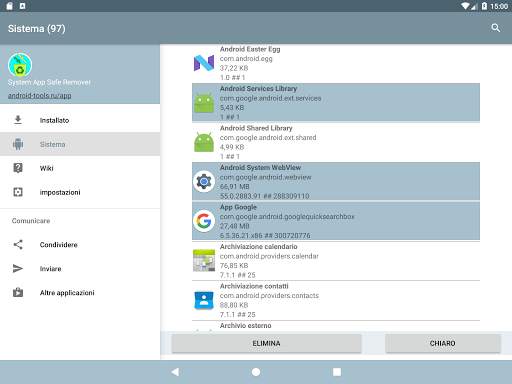Click the Archiviazione calendario icon

coord(204,260)
